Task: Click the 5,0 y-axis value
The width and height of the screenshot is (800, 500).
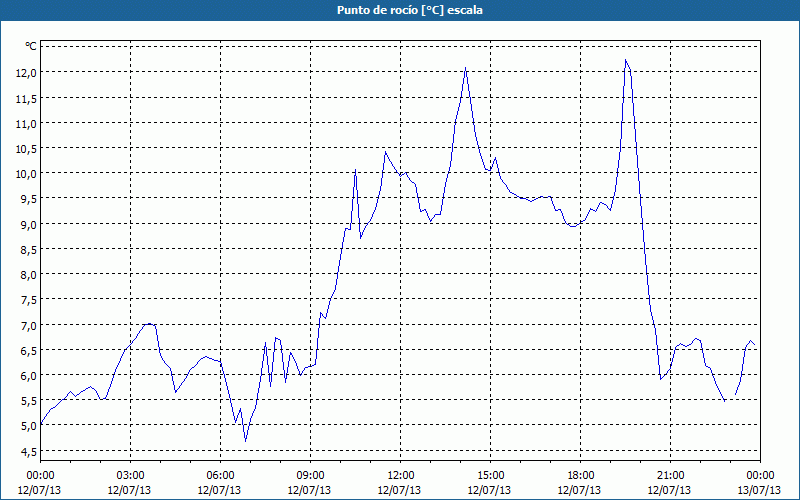Action: pyautogui.click(x=29, y=426)
